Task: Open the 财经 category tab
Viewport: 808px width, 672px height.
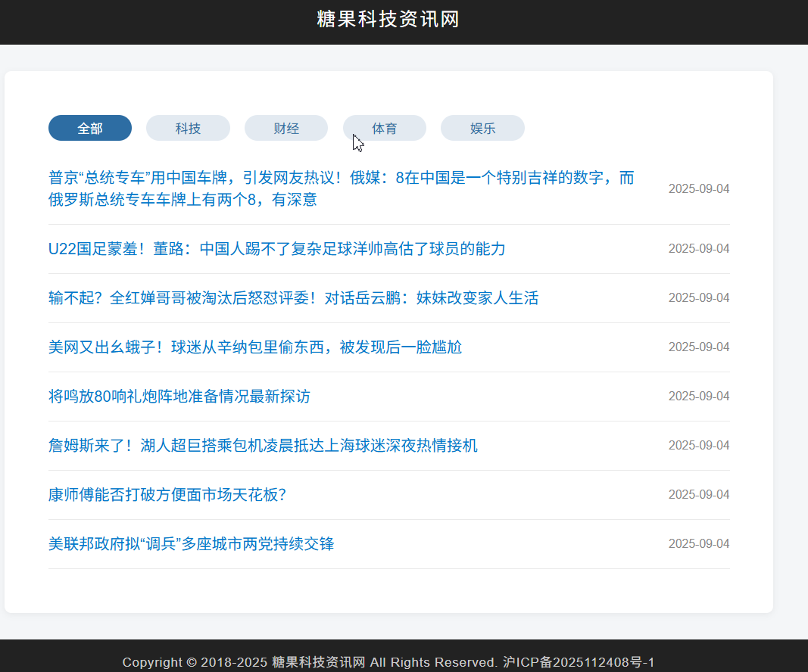Action: click(286, 128)
